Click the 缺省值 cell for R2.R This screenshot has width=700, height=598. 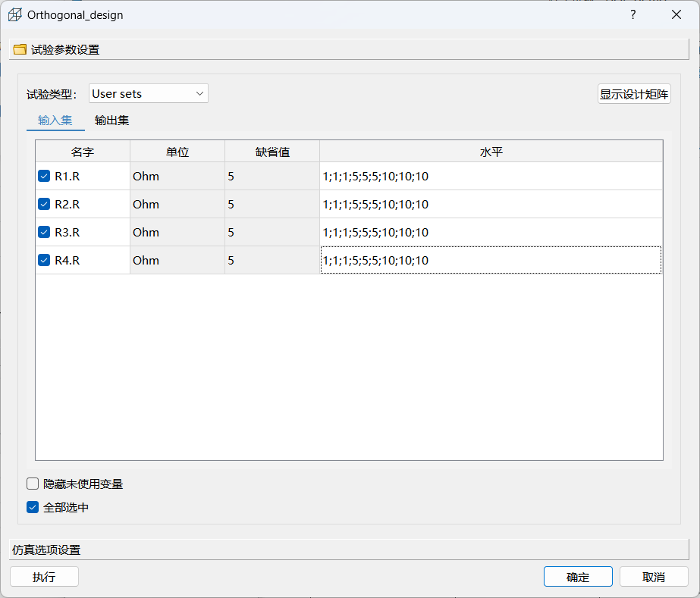click(x=272, y=205)
